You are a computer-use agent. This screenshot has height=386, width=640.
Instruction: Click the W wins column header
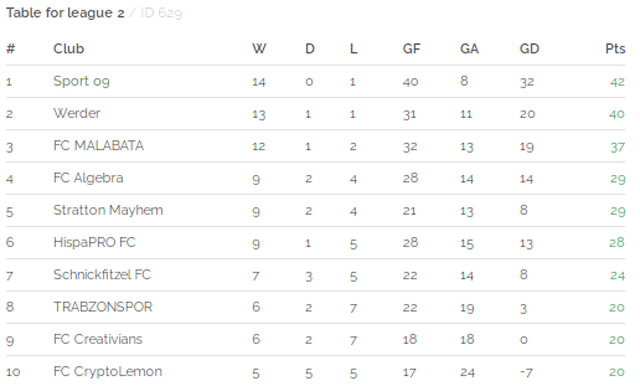[259, 49]
